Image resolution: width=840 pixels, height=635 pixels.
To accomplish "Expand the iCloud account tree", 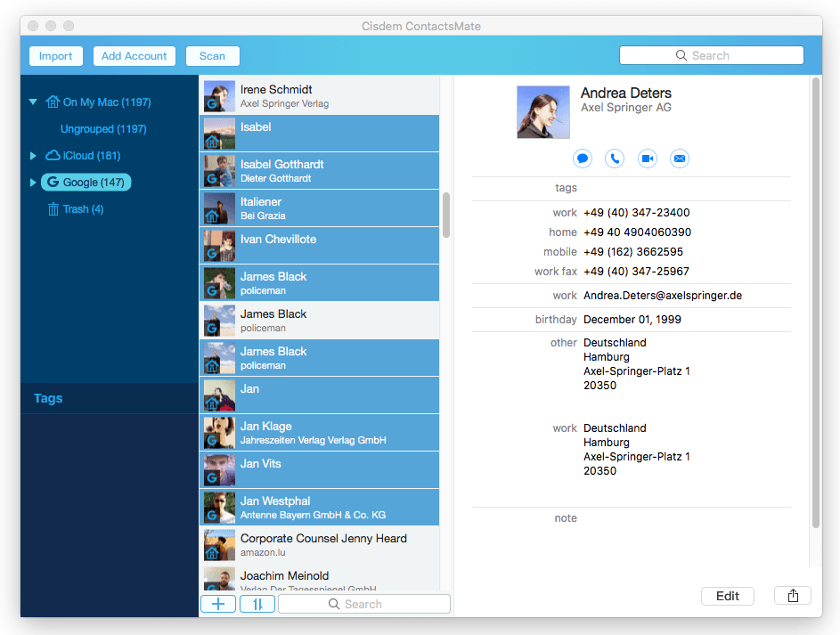I will [33, 156].
